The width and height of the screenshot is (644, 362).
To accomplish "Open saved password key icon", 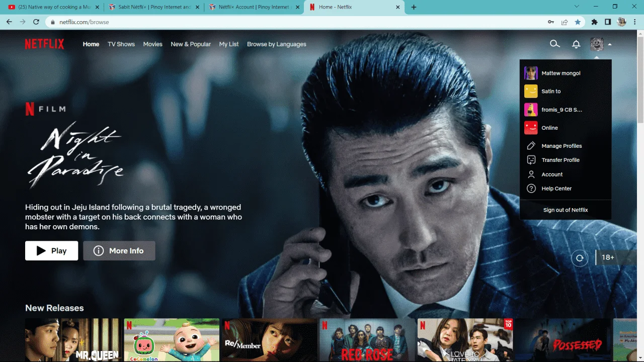I will [x=551, y=22].
